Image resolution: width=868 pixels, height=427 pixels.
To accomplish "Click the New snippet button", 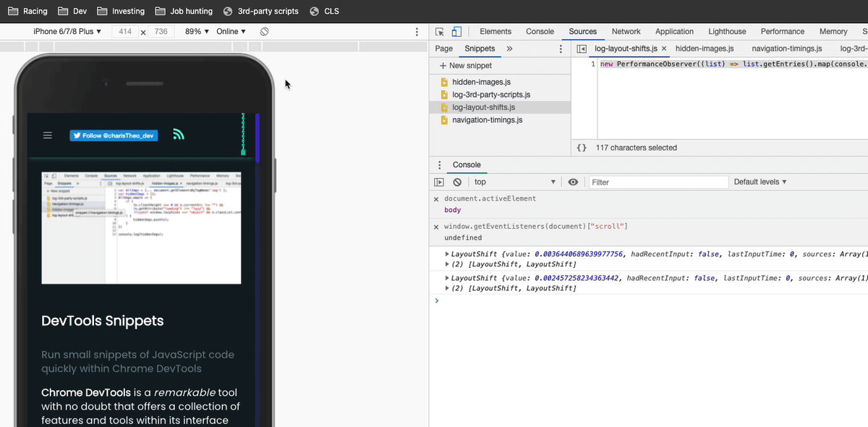I will [x=465, y=66].
